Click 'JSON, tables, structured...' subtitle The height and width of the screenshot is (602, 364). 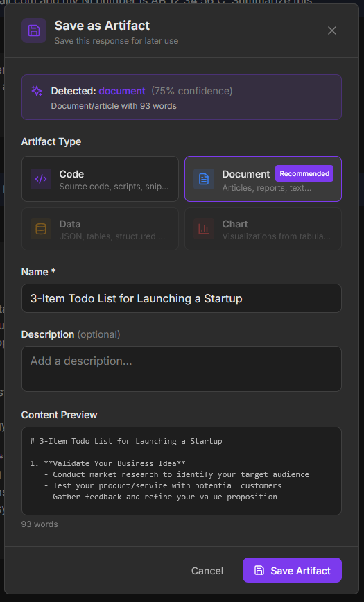112,237
